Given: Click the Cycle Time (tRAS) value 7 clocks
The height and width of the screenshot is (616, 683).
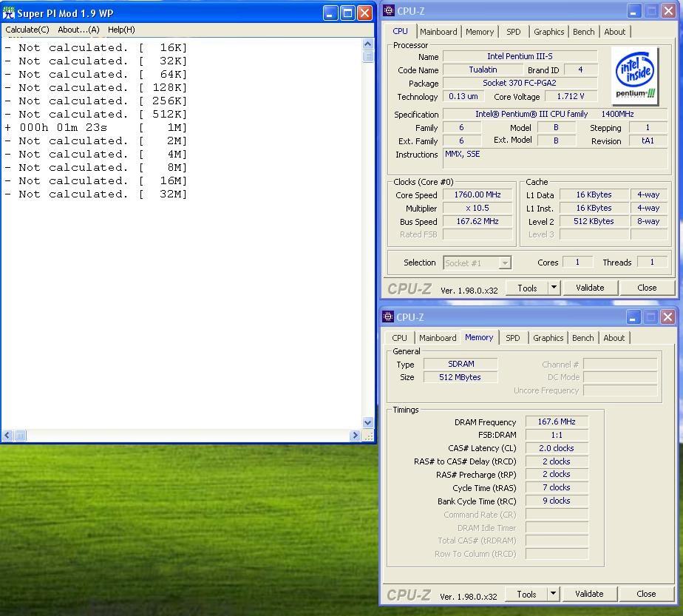Looking at the screenshot, I should [557, 487].
